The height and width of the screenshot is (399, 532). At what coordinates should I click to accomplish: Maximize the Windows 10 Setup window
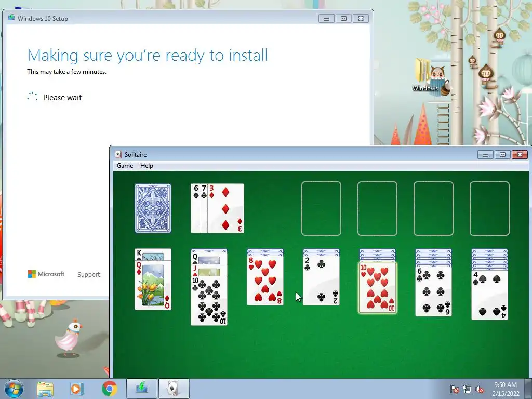click(343, 18)
